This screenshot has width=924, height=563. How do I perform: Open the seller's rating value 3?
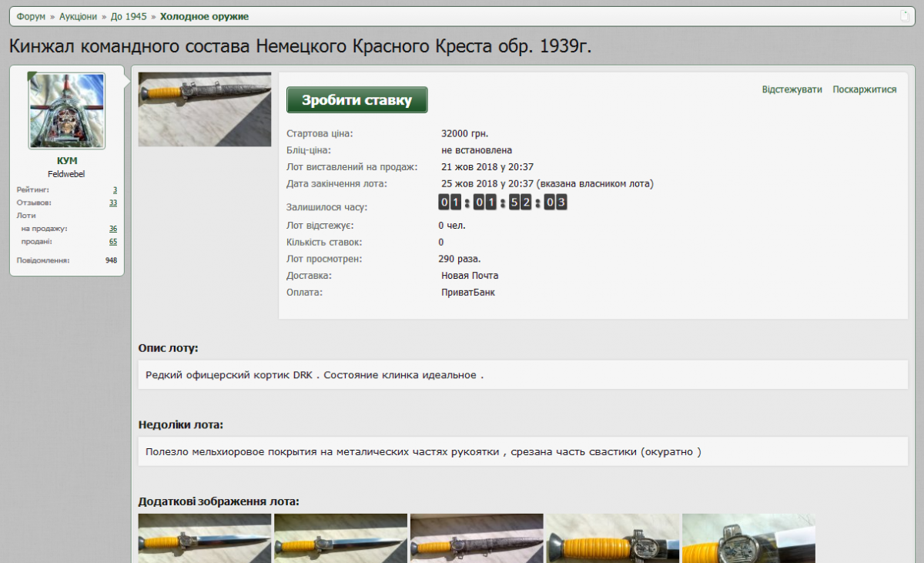coord(115,189)
